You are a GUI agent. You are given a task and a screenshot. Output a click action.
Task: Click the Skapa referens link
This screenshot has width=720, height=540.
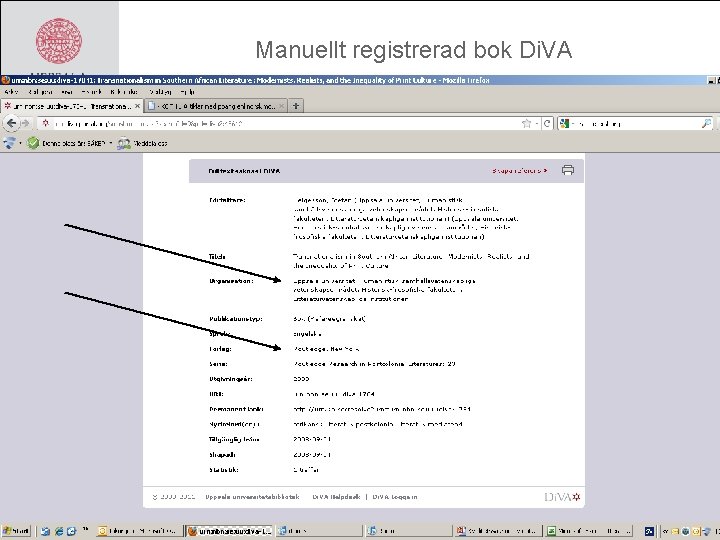point(519,171)
